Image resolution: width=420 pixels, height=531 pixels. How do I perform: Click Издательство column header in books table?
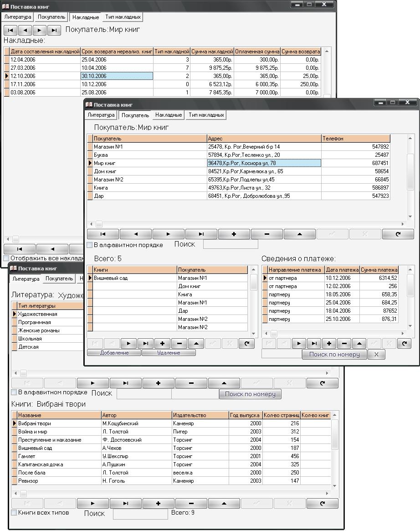pyautogui.click(x=200, y=415)
